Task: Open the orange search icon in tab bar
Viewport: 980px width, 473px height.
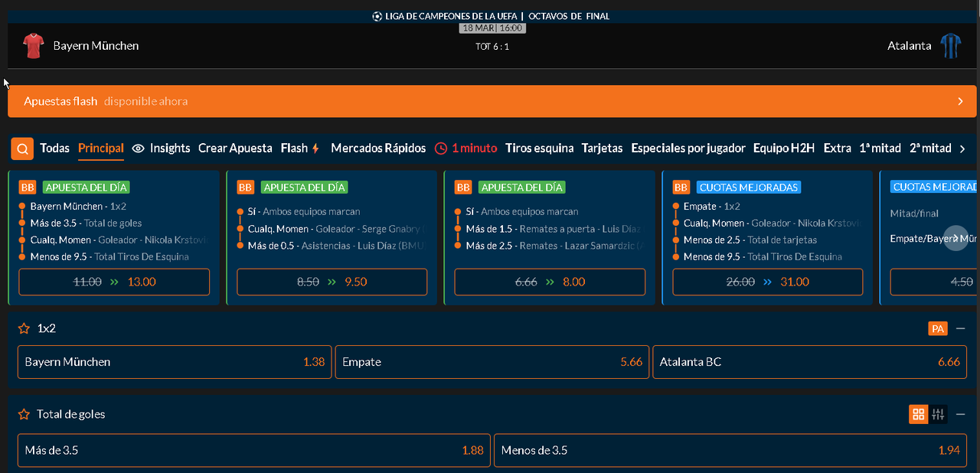Action: click(x=22, y=148)
